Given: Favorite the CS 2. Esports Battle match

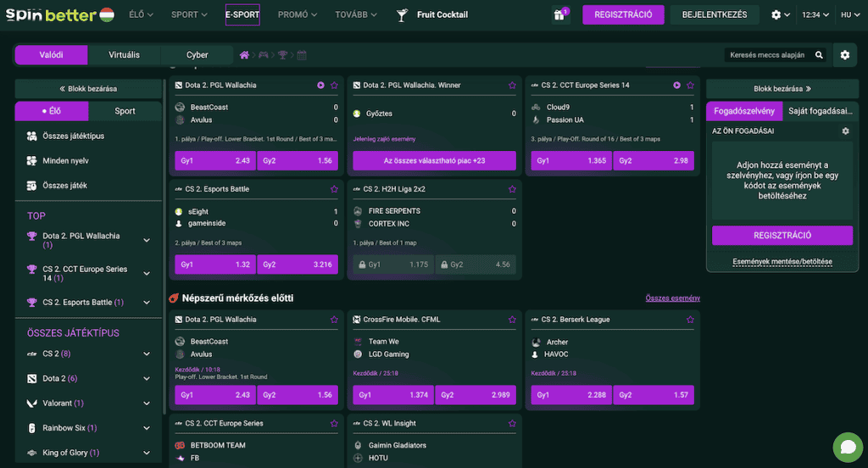Looking at the screenshot, I should (x=334, y=189).
